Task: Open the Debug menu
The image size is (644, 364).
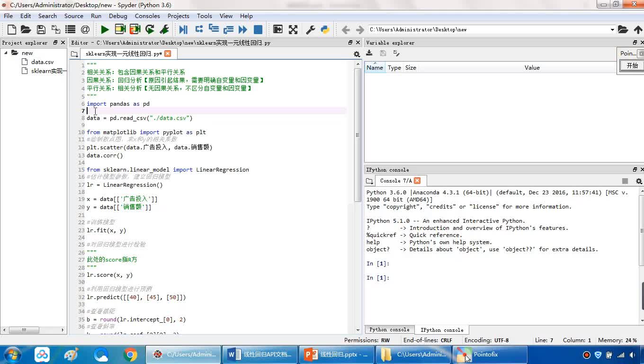Action: coord(118,16)
